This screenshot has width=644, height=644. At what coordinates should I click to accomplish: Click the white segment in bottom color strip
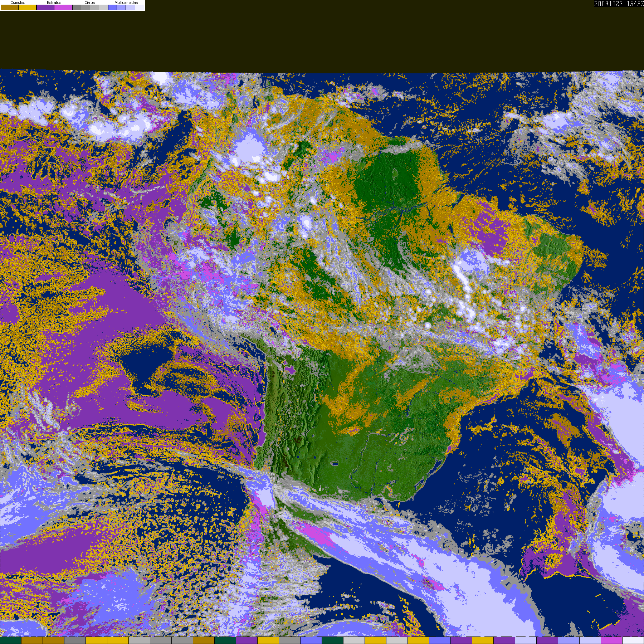click(633, 640)
